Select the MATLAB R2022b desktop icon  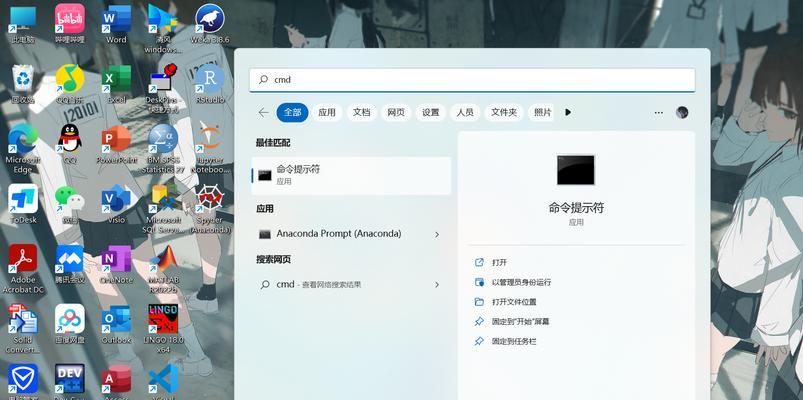[163, 269]
